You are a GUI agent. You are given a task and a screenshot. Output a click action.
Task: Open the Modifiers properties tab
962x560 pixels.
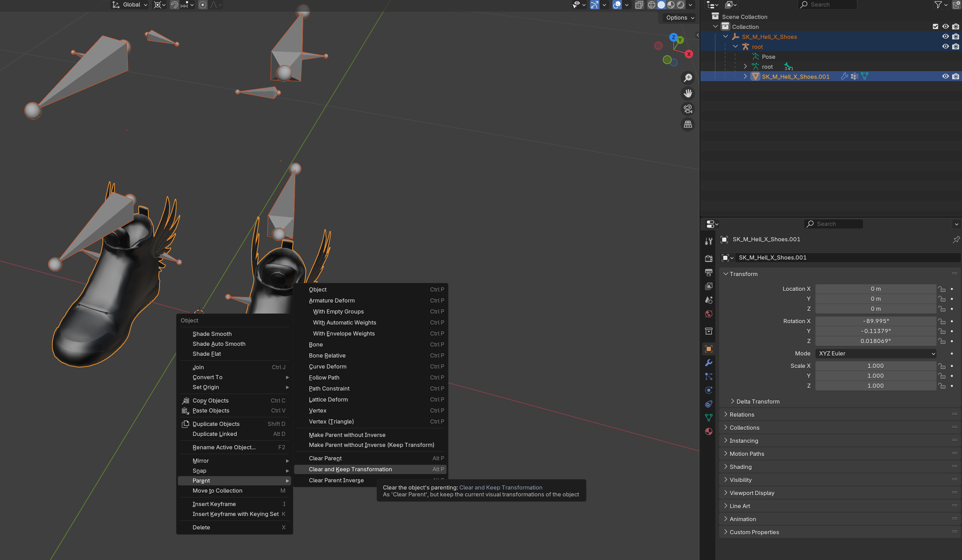708,363
